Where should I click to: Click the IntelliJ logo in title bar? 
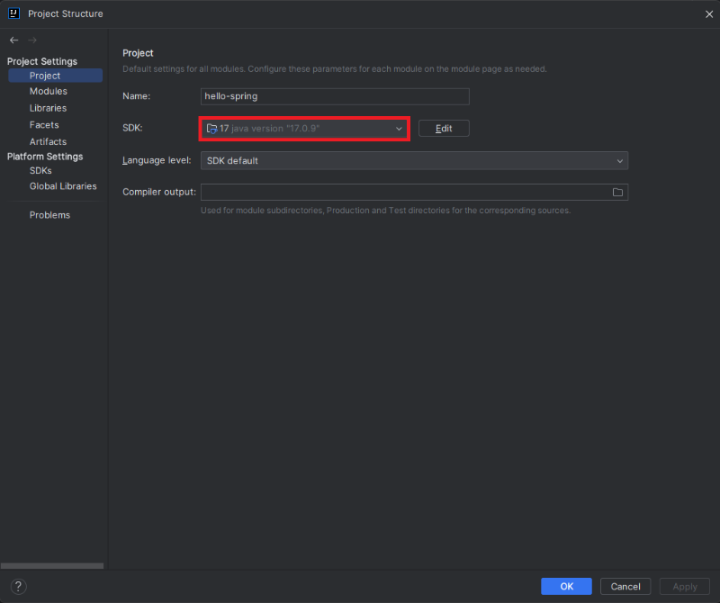point(14,13)
